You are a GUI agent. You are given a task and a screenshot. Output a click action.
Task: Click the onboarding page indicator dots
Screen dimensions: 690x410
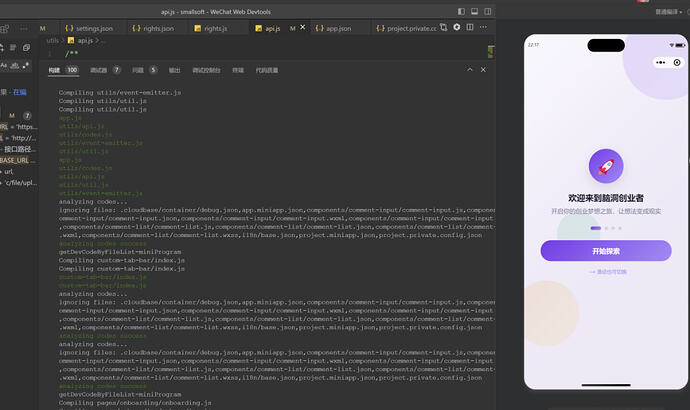pyautogui.click(x=606, y=228)
